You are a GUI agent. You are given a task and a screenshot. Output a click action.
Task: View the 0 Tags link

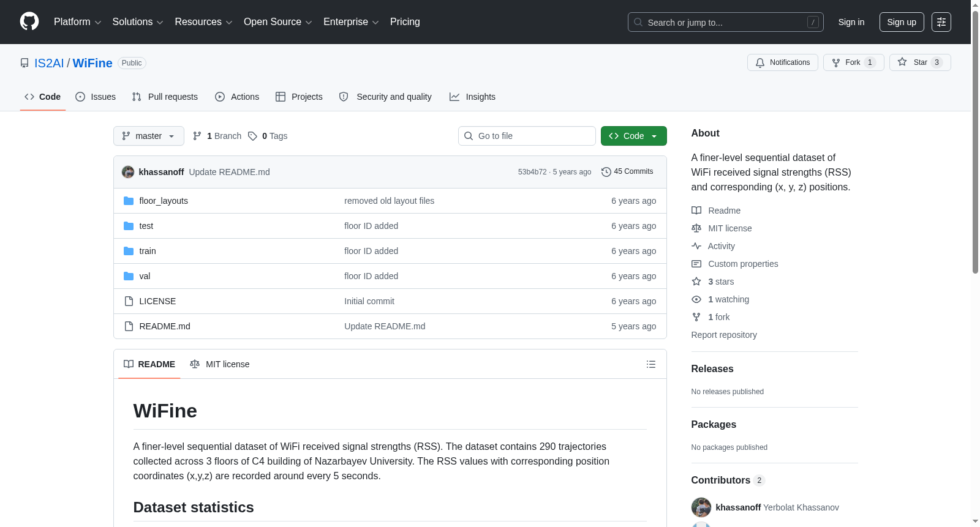268,136
